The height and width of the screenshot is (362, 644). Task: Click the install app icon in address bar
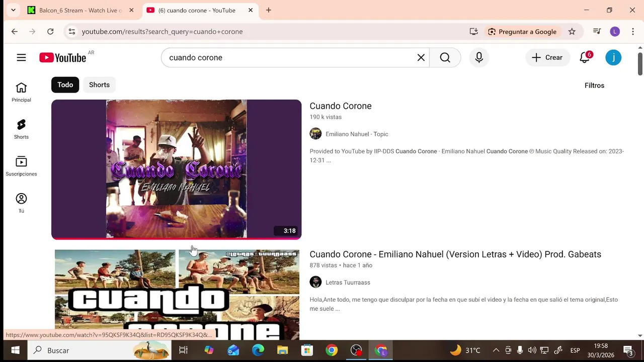473,32
